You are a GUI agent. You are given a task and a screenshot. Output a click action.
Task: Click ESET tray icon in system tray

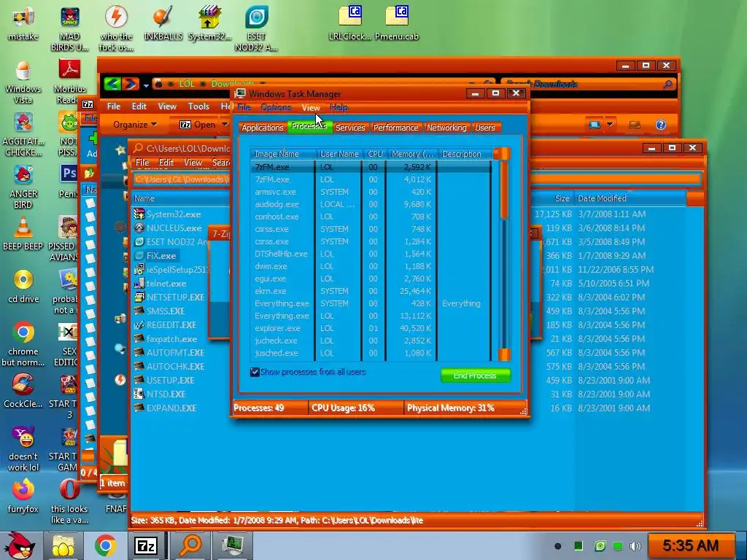600,546
